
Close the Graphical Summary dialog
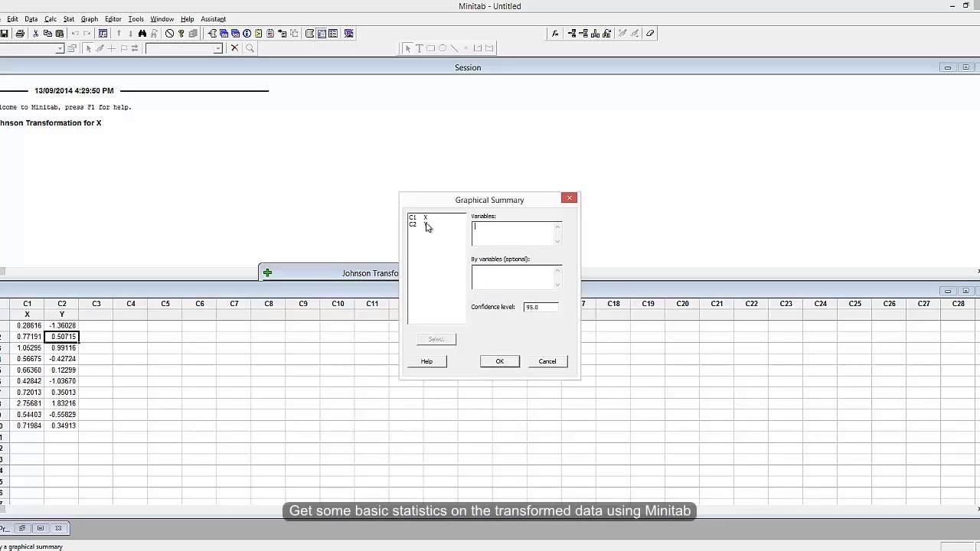point(569,198)
